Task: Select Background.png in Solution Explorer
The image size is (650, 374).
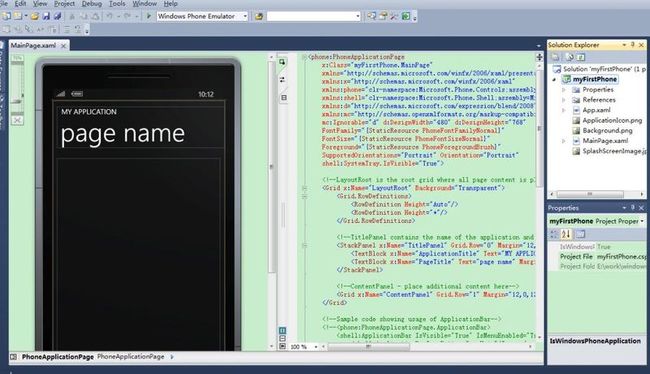Action: coord(607,131)
